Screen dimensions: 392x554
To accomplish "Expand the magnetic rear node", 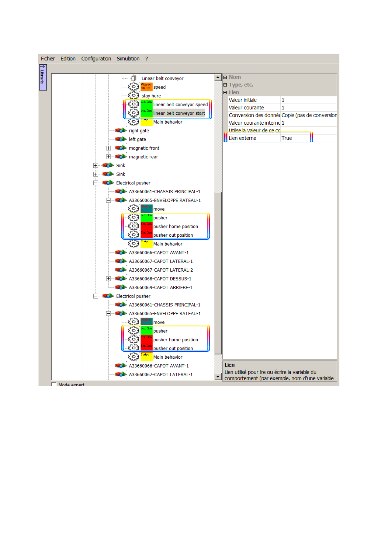I will [x=108, y=157].
